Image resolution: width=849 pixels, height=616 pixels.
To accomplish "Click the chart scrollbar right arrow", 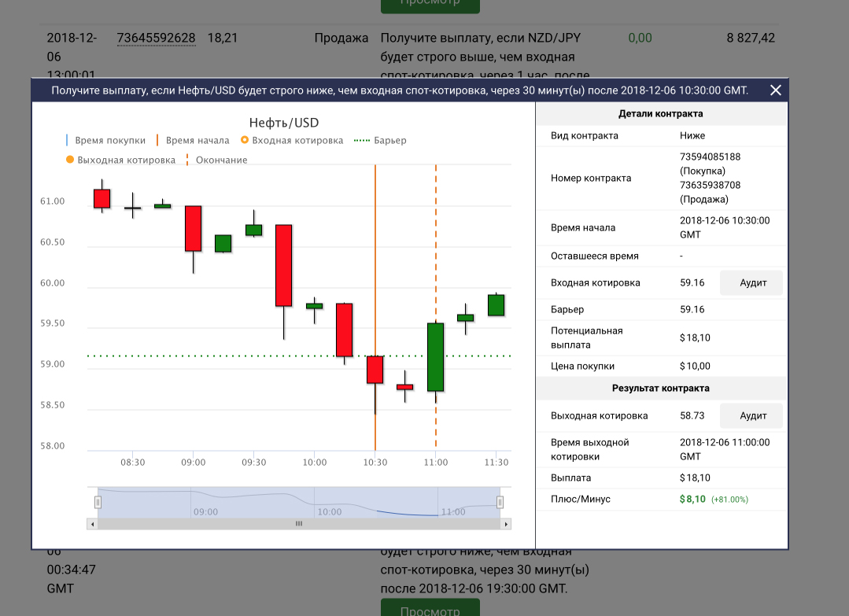I will click(506, 524).
